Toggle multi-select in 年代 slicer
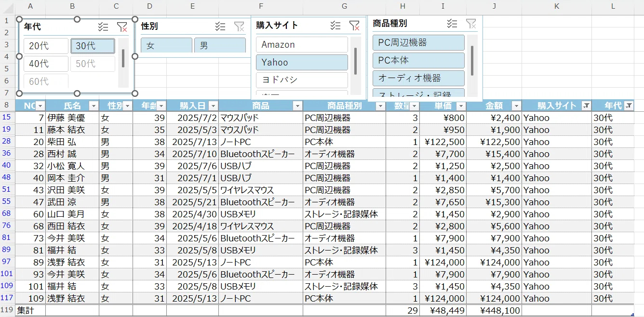 click(x=103, y=27)
